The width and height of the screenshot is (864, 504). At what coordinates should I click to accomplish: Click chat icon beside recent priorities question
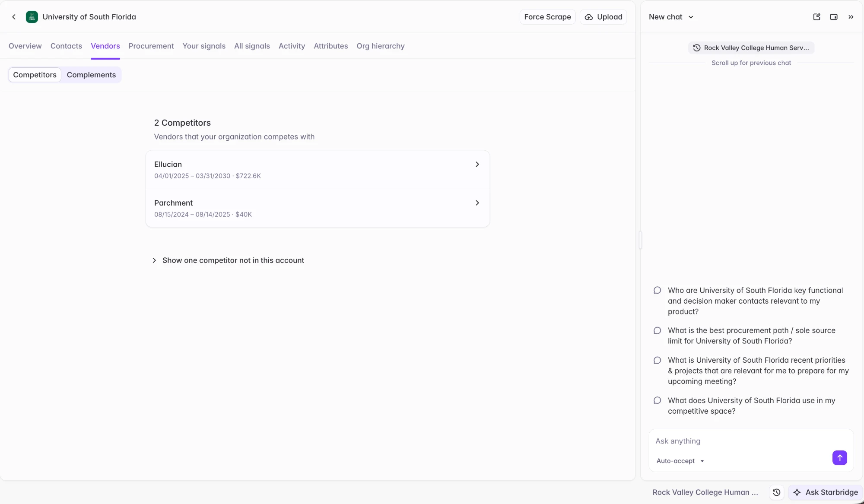click(x=657, y=360)
